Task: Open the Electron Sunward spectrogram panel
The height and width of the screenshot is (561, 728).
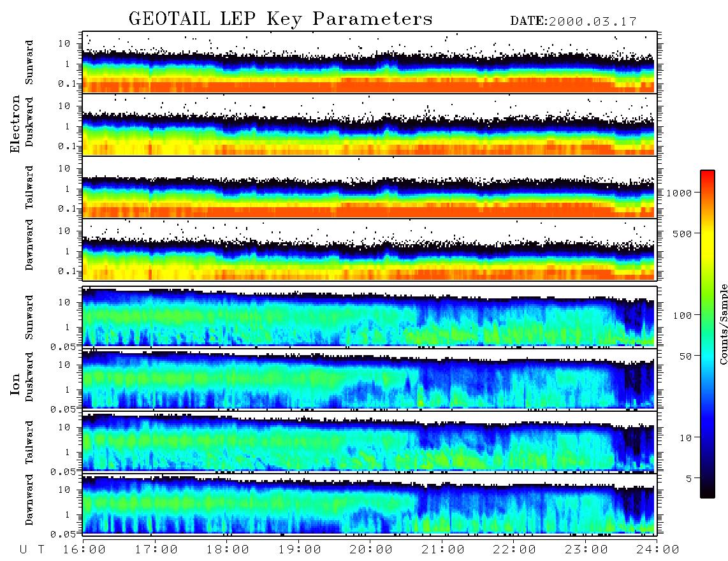Action: pos(370,62)
